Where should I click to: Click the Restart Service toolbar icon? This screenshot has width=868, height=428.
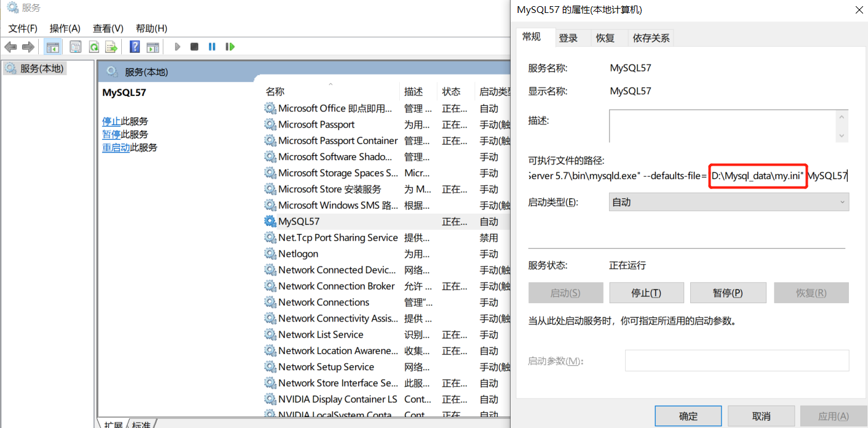point(230,47)
